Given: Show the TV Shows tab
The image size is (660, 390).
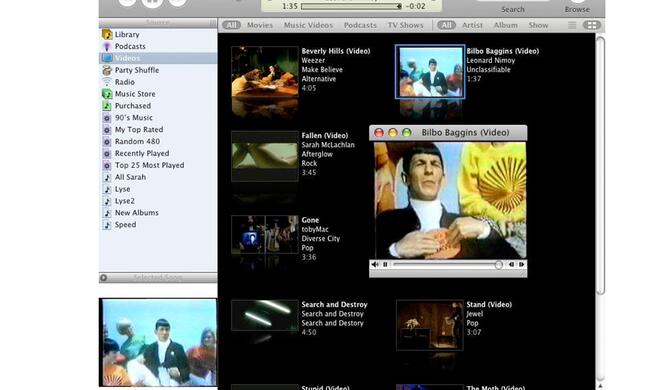Looking at the screenshot, I should point(405,25).
